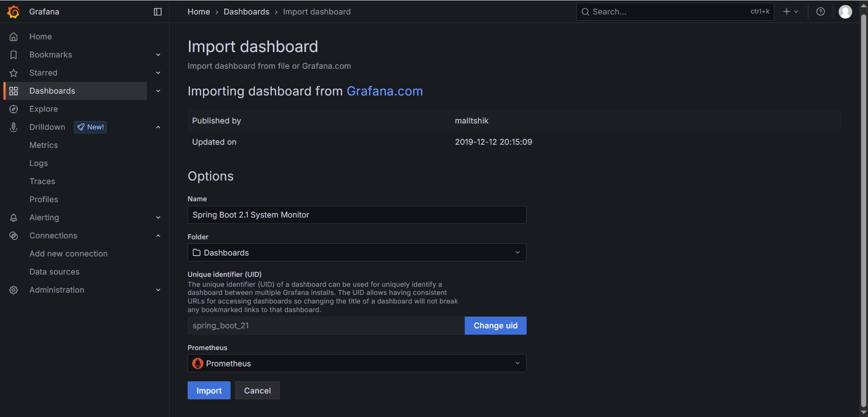Click the Administration gear icon
The width and height of the screenshot is (868, 417).
pyautogui.click(x=14, y=290)
